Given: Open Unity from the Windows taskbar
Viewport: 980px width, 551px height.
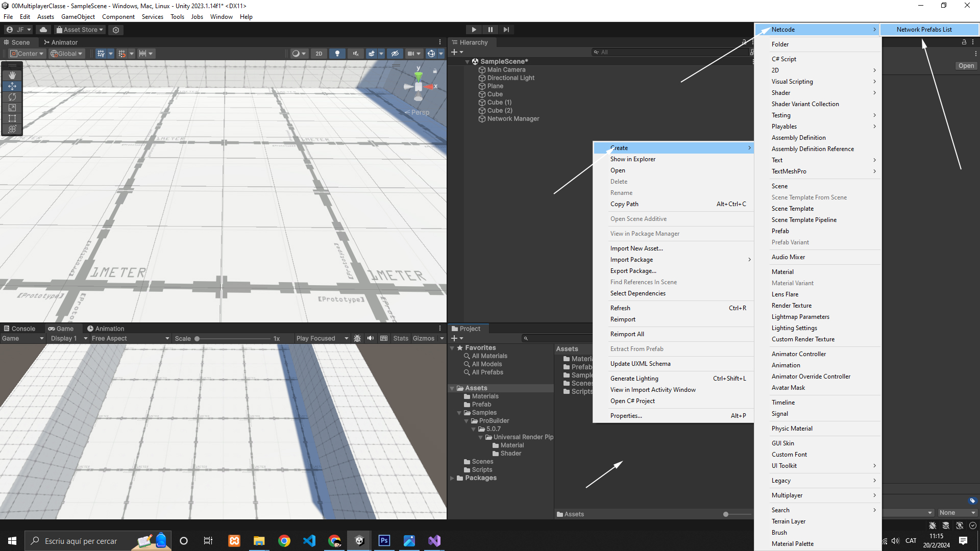Looking at the screenshot, I should (359, 541).
